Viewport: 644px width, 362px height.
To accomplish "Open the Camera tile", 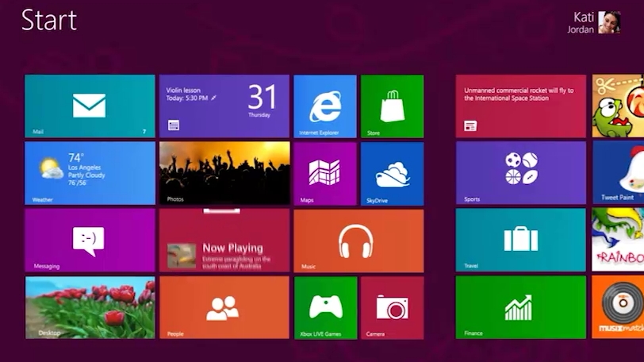I will click(393, 308).
